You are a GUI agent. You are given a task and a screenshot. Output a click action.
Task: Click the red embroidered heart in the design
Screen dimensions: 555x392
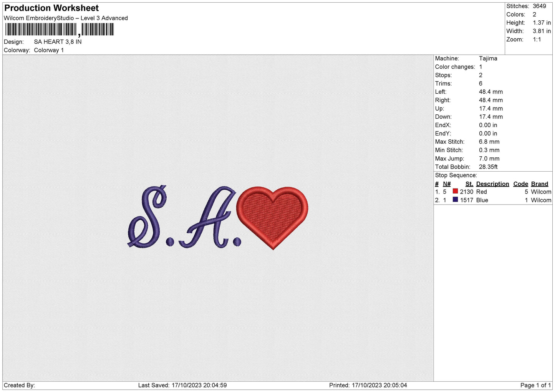point(272,218)
